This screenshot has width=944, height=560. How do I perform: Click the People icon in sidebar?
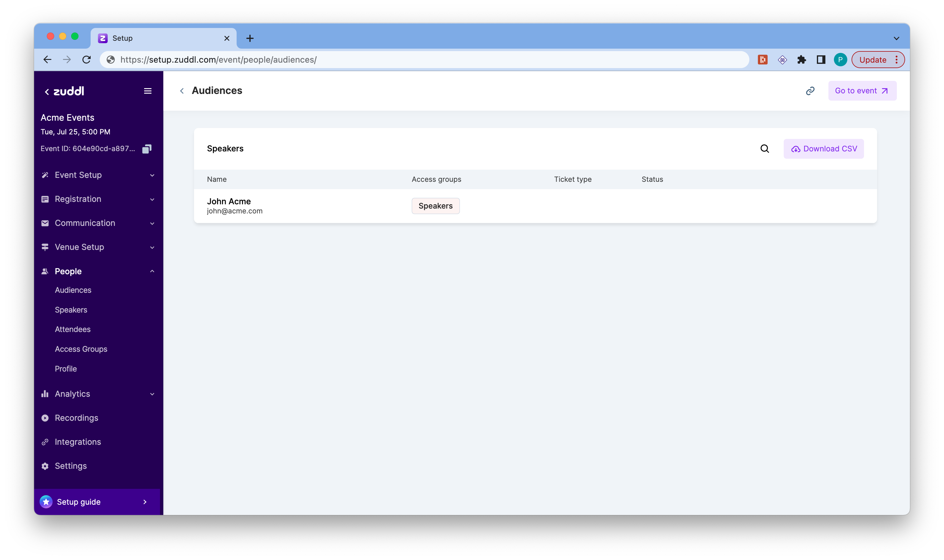tap(45, 271)
